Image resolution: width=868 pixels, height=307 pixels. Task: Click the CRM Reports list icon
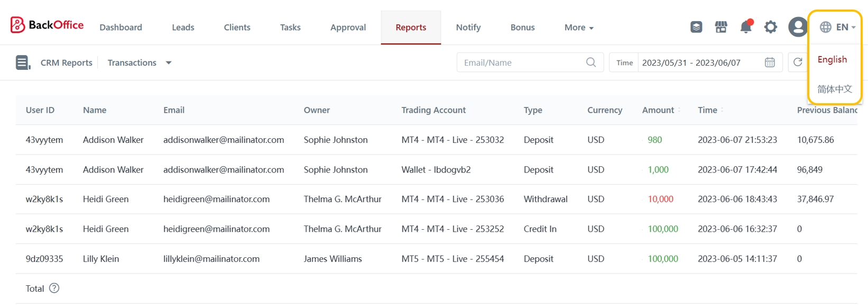pos(23,62)
